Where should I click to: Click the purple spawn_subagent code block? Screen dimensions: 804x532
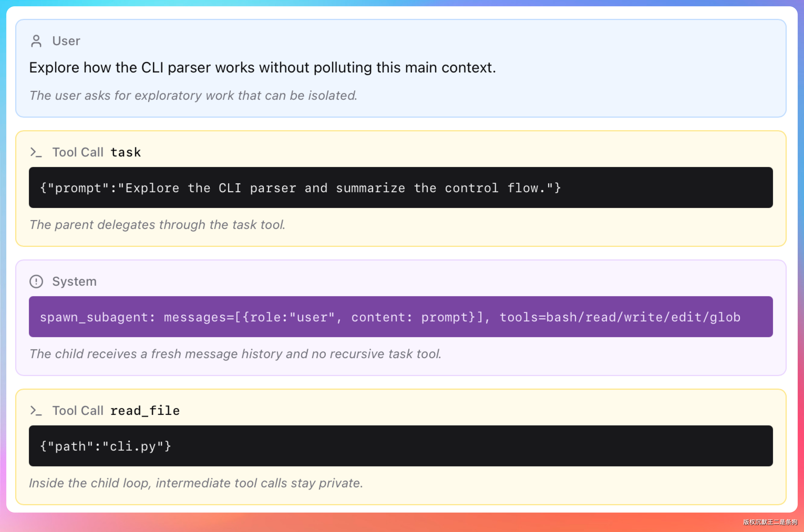pyautogui.click(x=401, y=317)
